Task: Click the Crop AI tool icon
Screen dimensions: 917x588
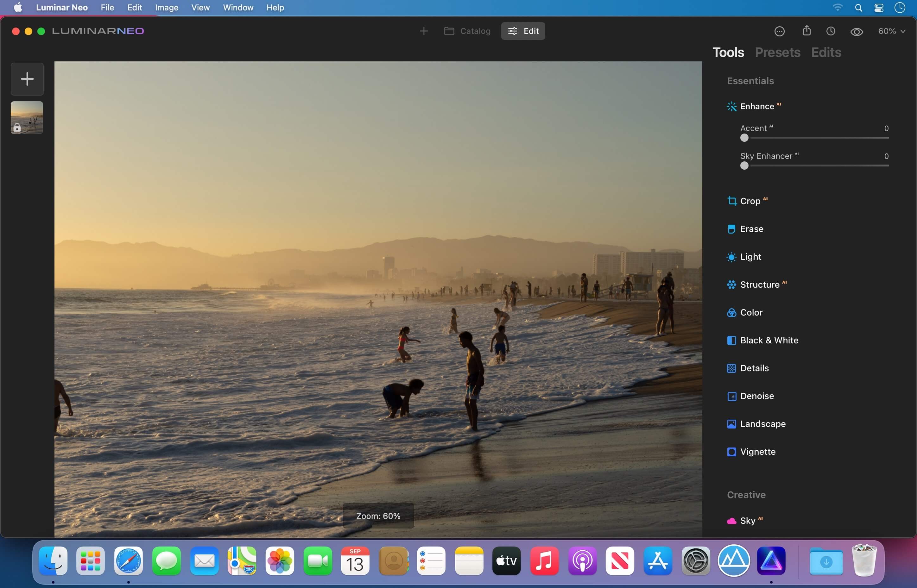Action: tap(731, 201)
